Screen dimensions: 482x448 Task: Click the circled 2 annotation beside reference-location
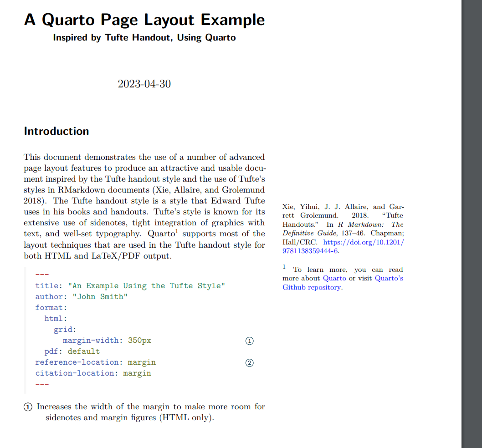(x=250, y=363)
